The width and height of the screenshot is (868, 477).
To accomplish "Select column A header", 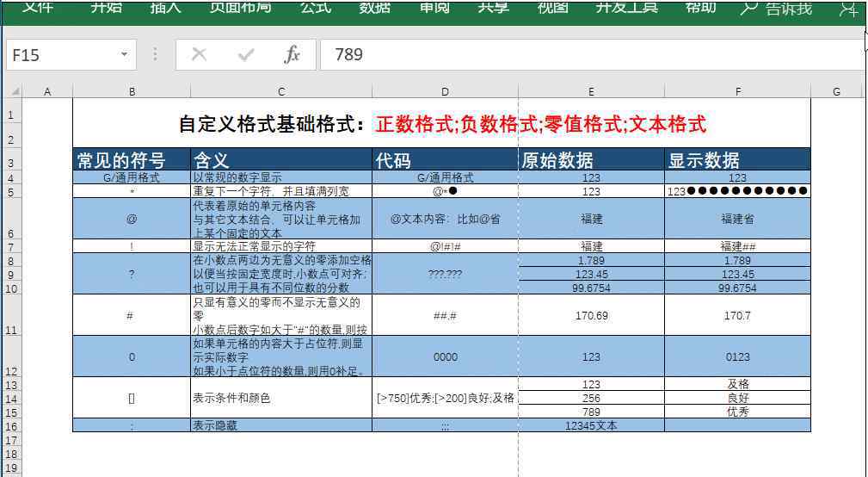I will (47, 91).
